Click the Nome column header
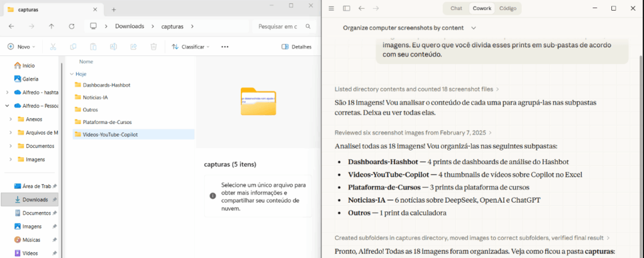644x258 pixels. pos(86,62)
